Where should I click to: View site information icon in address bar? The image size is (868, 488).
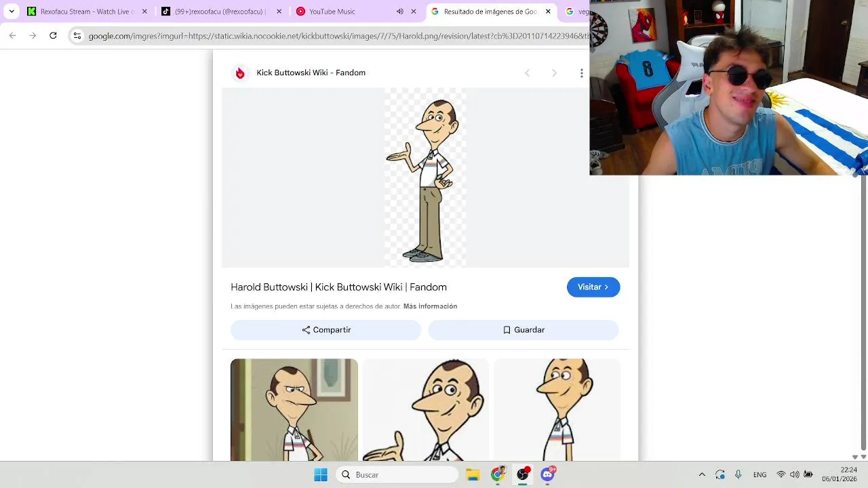point(77,35)
